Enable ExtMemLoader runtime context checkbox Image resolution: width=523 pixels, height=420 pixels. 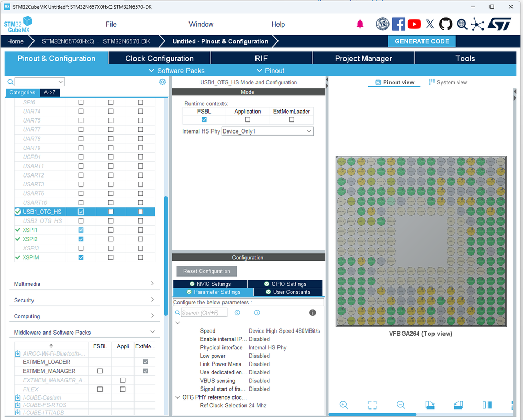292,119
